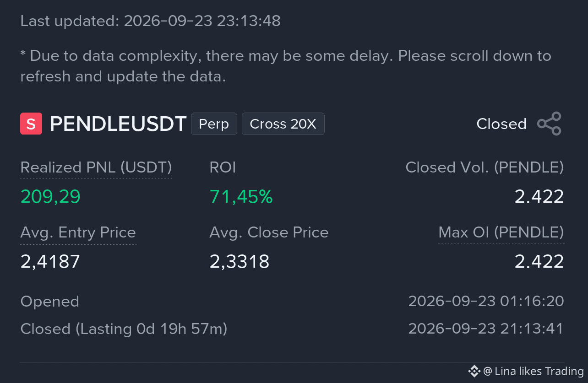This screenshot has width=588, height=383.
Task: Select the Cross 20X leverage tag
Action: click(283, 124)
